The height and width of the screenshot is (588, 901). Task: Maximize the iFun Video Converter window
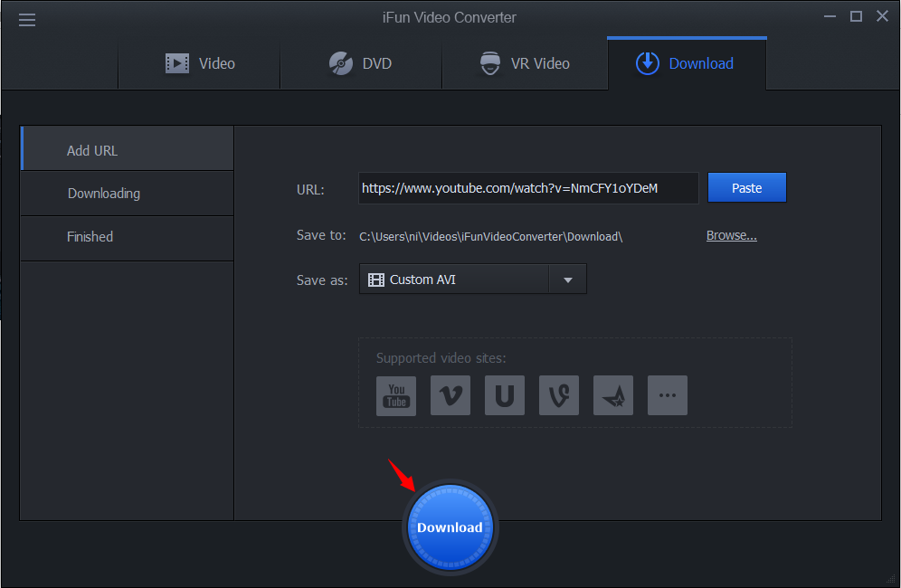coord(856,16)
